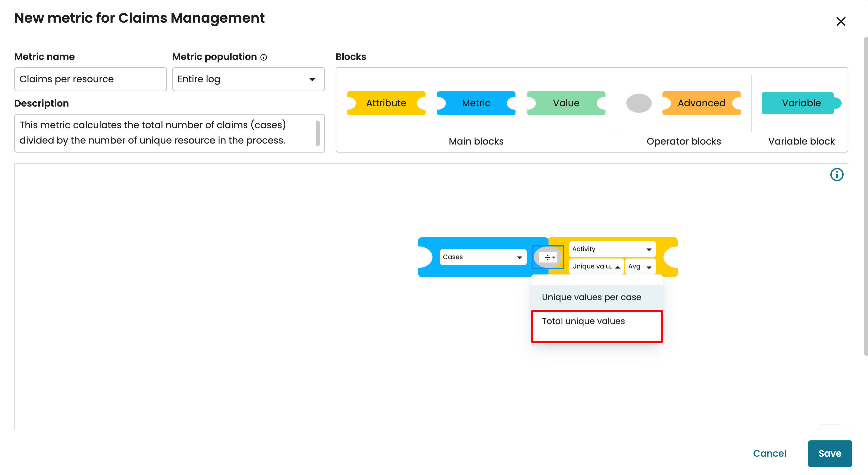Screen dimensions: 868x475
Task: Open the division operator dropdown
Action: point(549,257)
